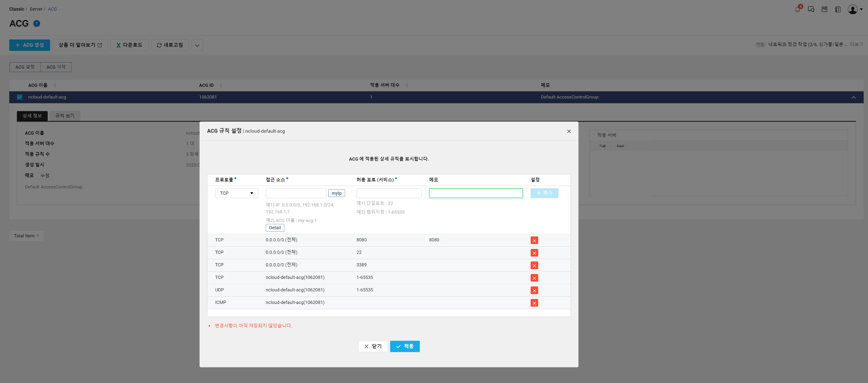Remove the UDP 1-65535 rule

pyautogui.click(x=534, y=290)
